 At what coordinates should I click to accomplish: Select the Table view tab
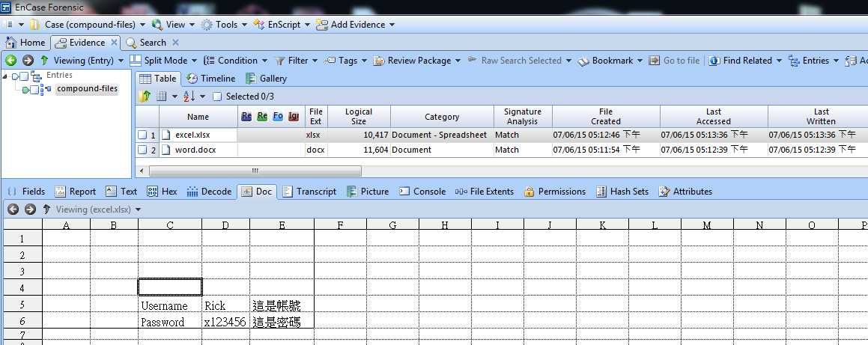pyautogui.click(x=158, y=79)
